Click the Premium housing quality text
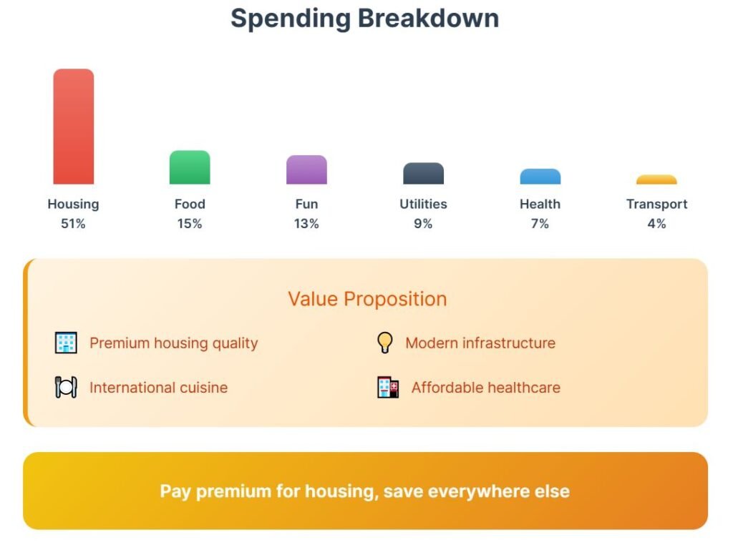 [173, 343]
